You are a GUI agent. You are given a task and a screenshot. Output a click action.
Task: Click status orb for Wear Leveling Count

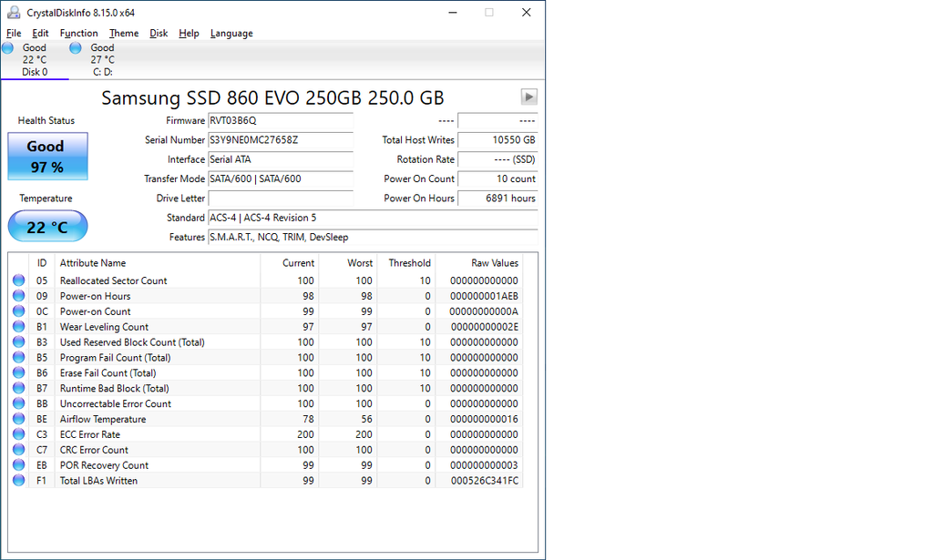pos(19,326)
